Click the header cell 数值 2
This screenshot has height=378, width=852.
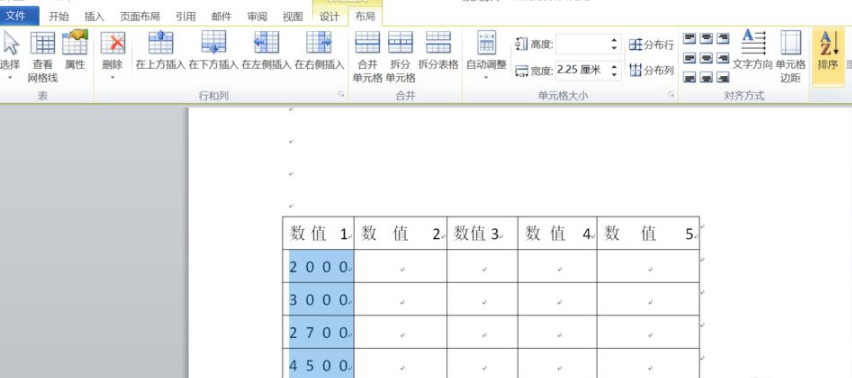[x=400, y=234]
